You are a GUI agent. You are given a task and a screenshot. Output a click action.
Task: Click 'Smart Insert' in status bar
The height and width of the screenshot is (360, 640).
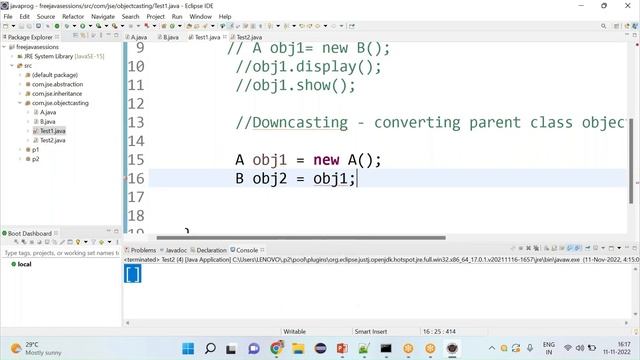coord(371,331)
